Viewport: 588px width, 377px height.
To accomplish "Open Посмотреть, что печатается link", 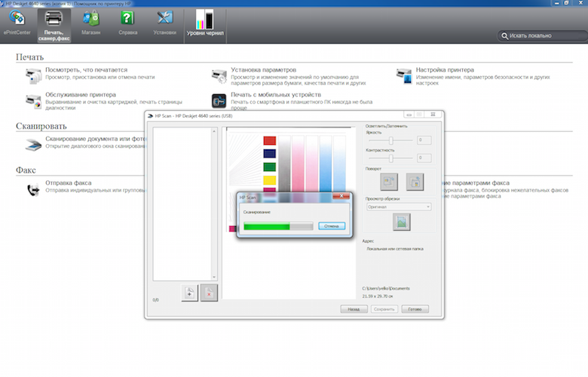I will tap(86, 70).
